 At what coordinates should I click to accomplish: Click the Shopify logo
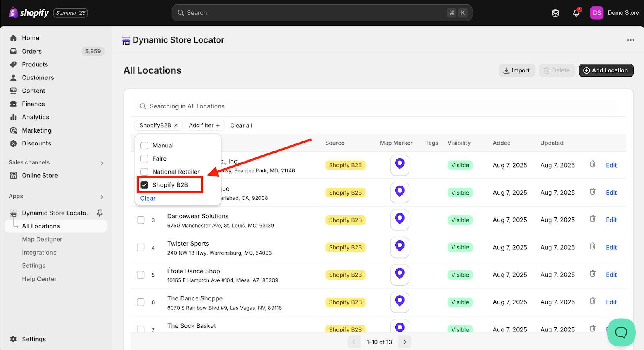click(x=29, y=13)
